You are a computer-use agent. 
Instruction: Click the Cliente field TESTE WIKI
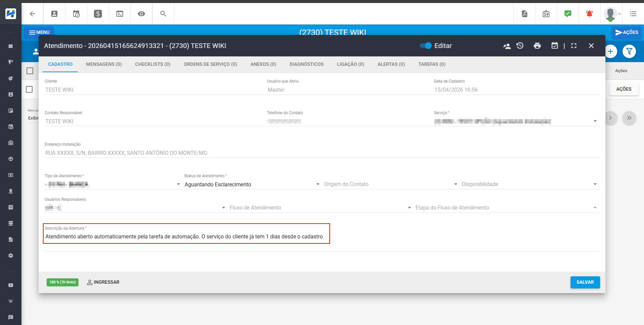[x=154, y=90]
